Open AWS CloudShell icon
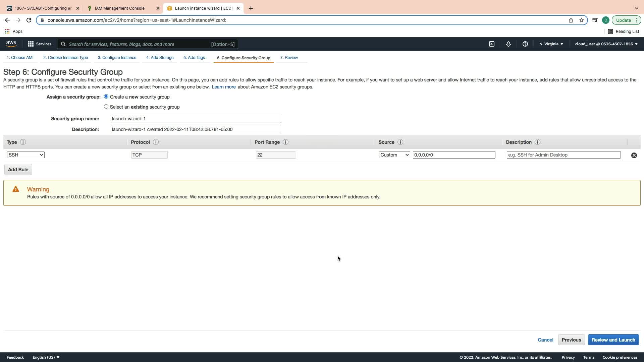 pyautogui.click(x=491, y=44)
